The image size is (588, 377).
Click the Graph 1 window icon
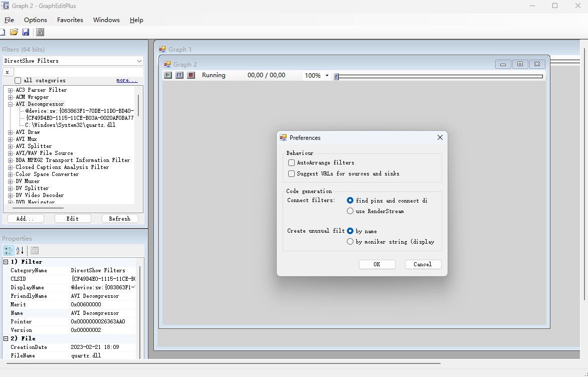click(x=162, y=49)
